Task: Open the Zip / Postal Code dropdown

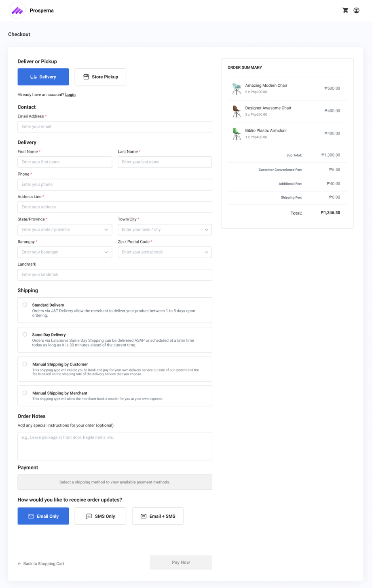Action: click(165, 252)
